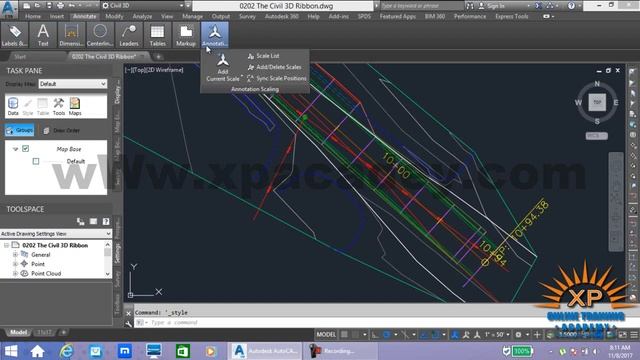This screenshot has height=360, width=640.
Task: Select the Groups button in Task Pane
Action: 20,130
